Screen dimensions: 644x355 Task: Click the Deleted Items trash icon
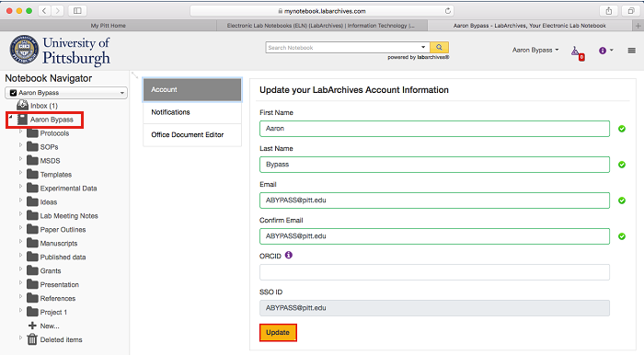tap(32, 339)
